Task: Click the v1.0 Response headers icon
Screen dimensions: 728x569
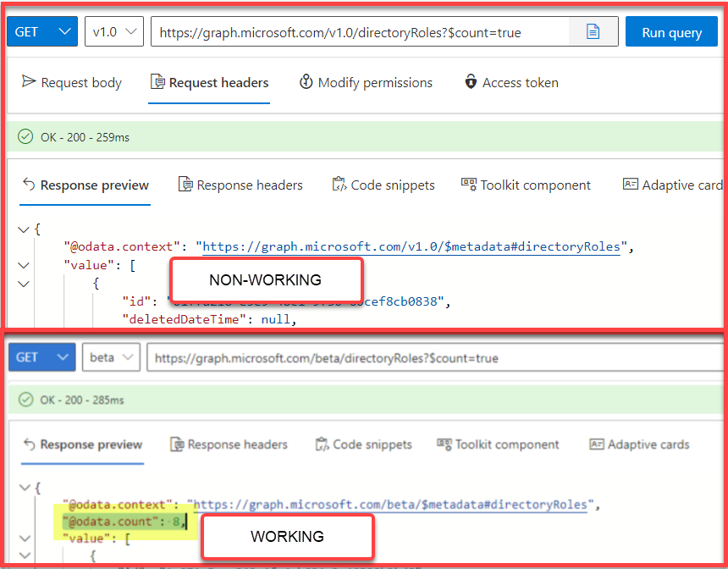Action: click(185, 185)
